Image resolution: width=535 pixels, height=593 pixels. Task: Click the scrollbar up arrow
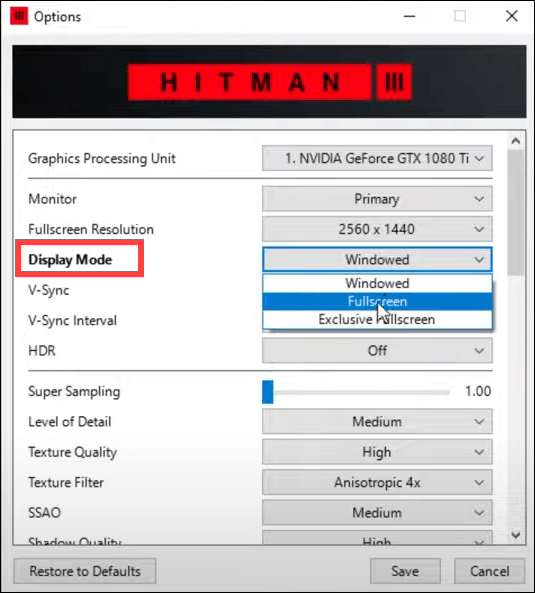tap(516, 141)
